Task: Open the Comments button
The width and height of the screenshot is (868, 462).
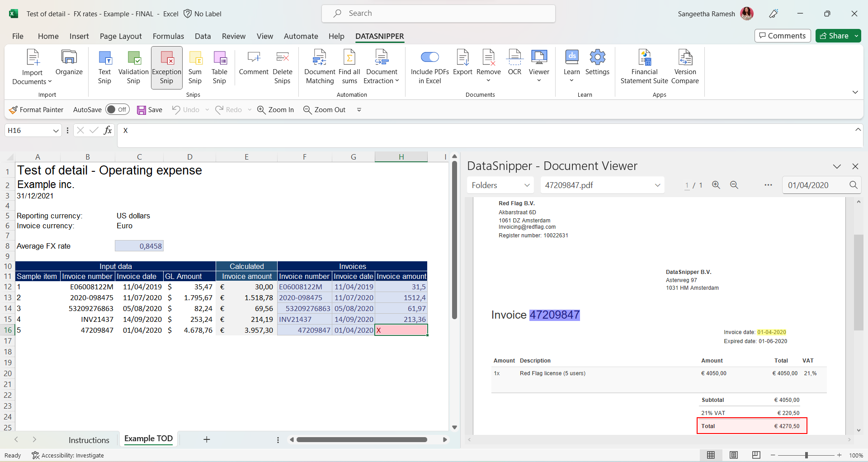Action: coord(783,36)
